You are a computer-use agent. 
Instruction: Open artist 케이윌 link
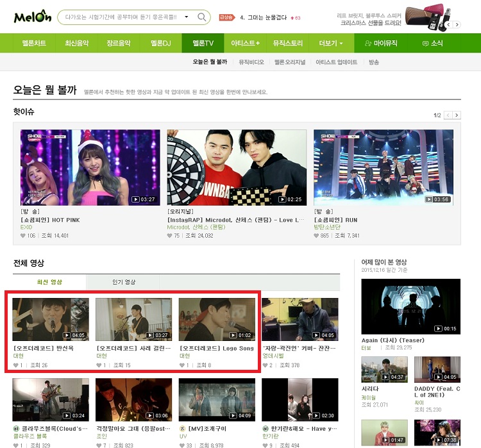368,397
